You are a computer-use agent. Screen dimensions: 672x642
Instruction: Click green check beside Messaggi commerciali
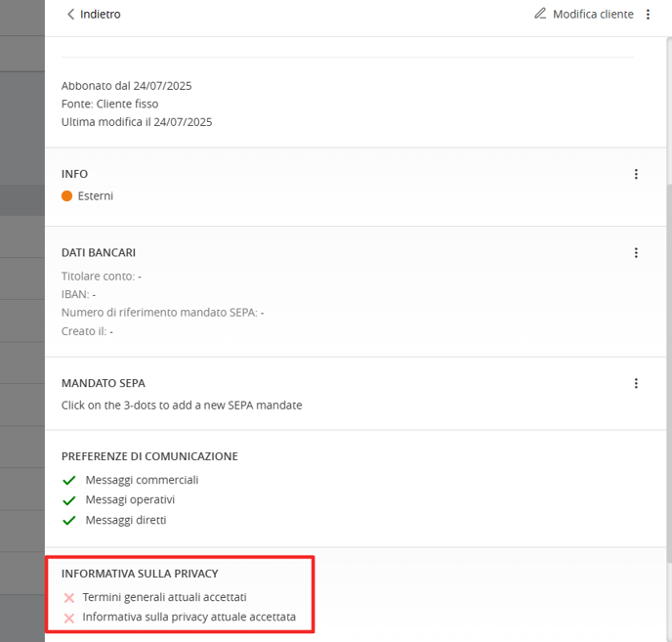(69, 480)
